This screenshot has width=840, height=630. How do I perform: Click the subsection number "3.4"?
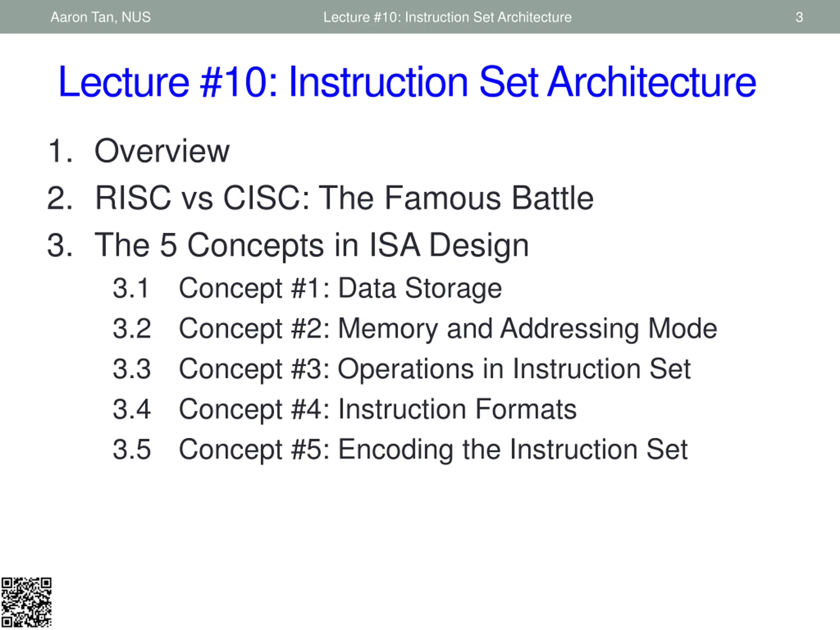coord(132,409)
